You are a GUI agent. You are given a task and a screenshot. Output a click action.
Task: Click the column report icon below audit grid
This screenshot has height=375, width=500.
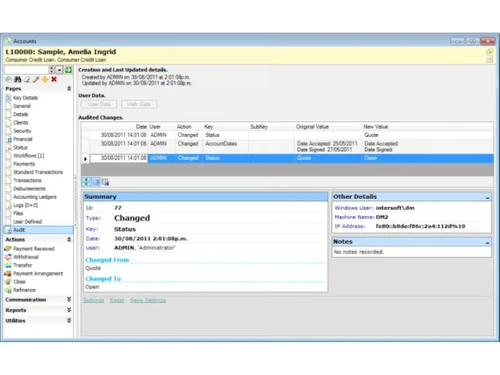[x=105, y=182]
